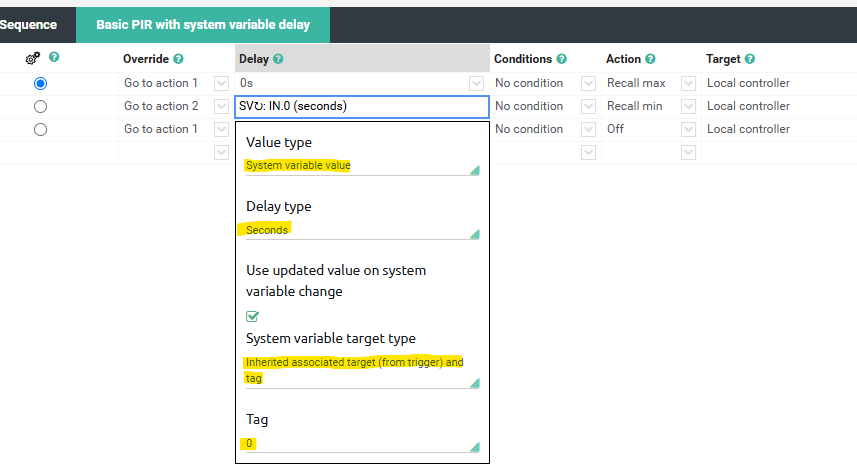Viewport: 857px width, 475px height.
Task: Click the gears settings icon in header
Action: (x=33, y=58)
